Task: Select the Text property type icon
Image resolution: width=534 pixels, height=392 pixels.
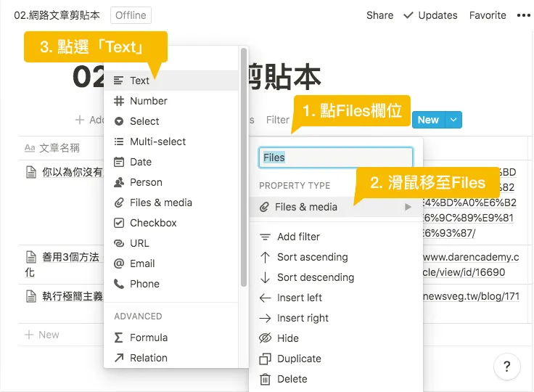Action: pos(118,81)
